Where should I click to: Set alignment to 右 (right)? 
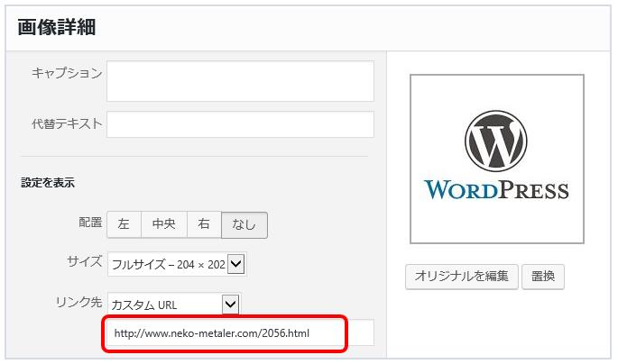pos(204,224)
